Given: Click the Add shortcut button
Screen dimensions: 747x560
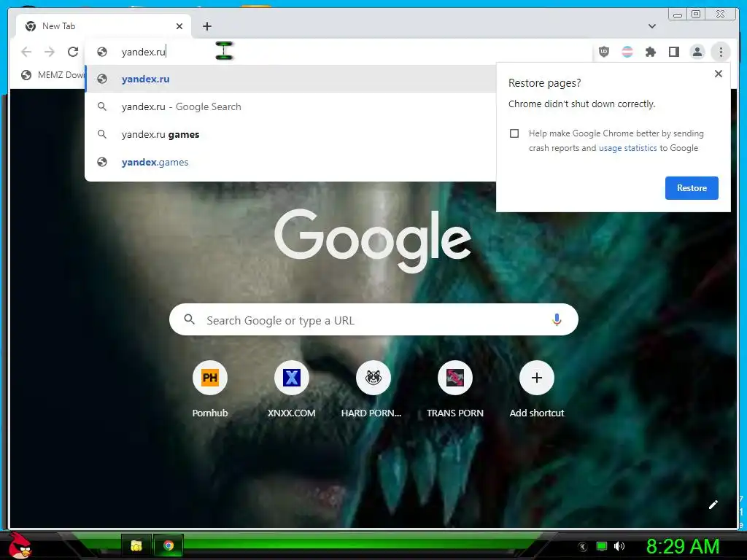Looking at the screenshot, I should tap(536, 378).
